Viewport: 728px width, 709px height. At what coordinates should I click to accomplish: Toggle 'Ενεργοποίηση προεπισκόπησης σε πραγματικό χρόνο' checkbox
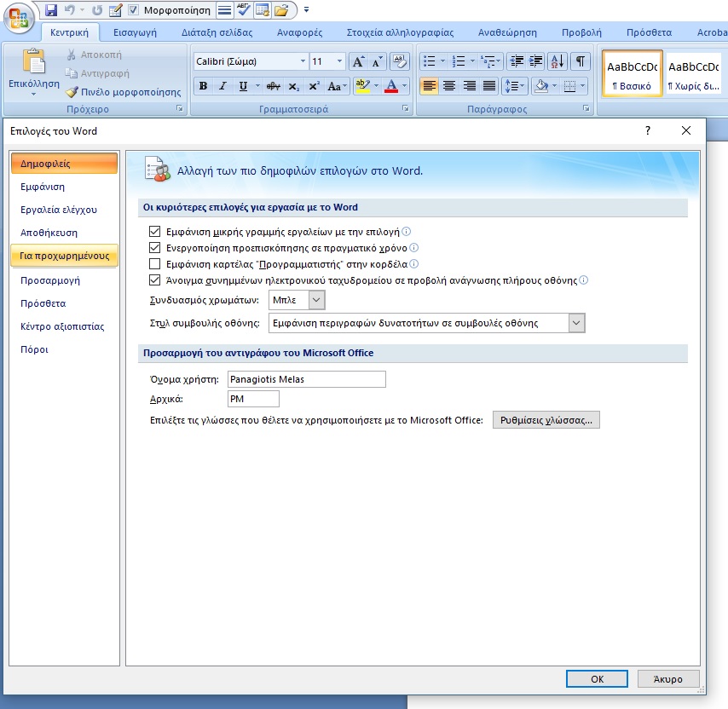(x=154, y=248)
